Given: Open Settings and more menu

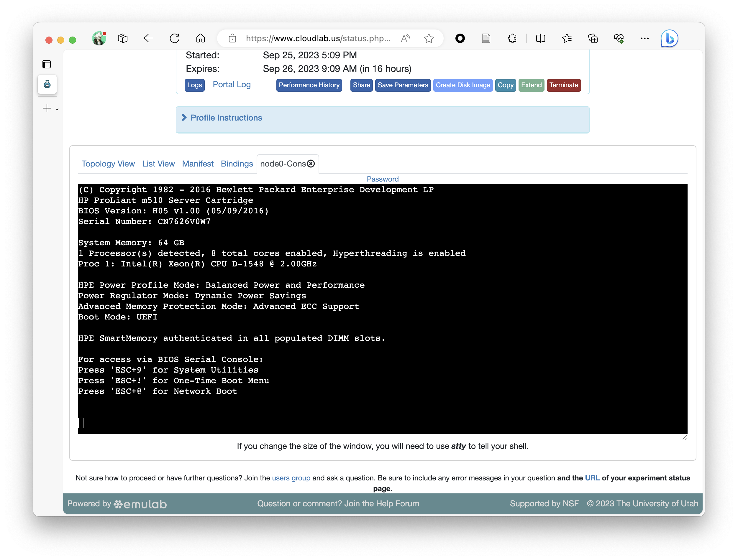Looking at the screenshot, I should click(644, 38).
